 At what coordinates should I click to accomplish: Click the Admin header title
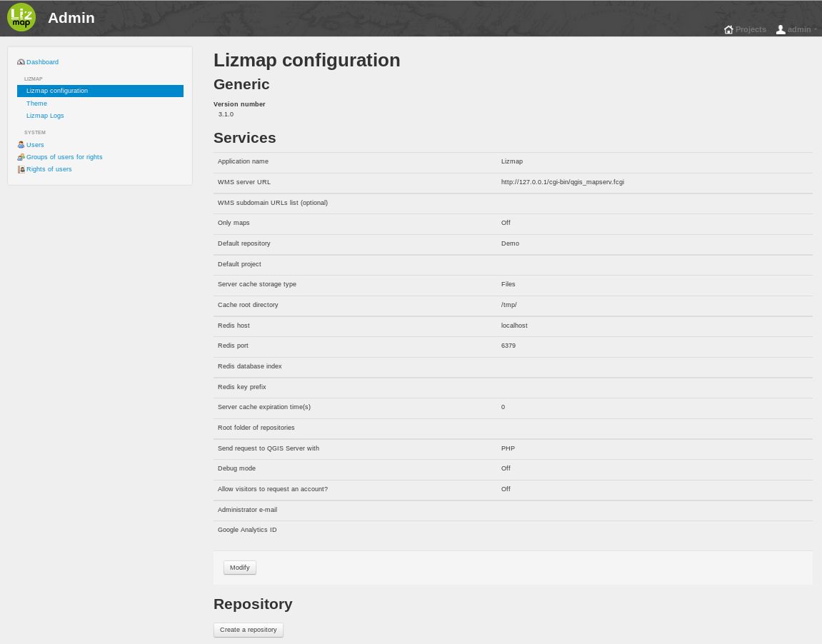[x=71, y=18]
